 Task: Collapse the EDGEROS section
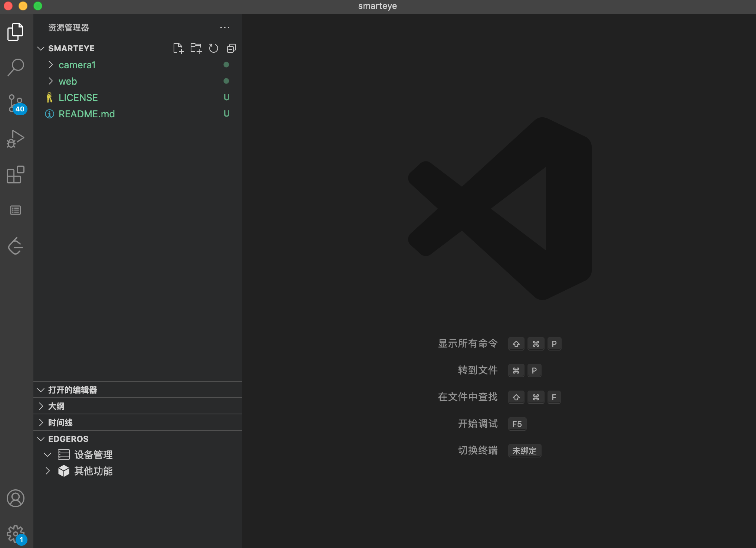pyautogui.click(x=41, y=439)
